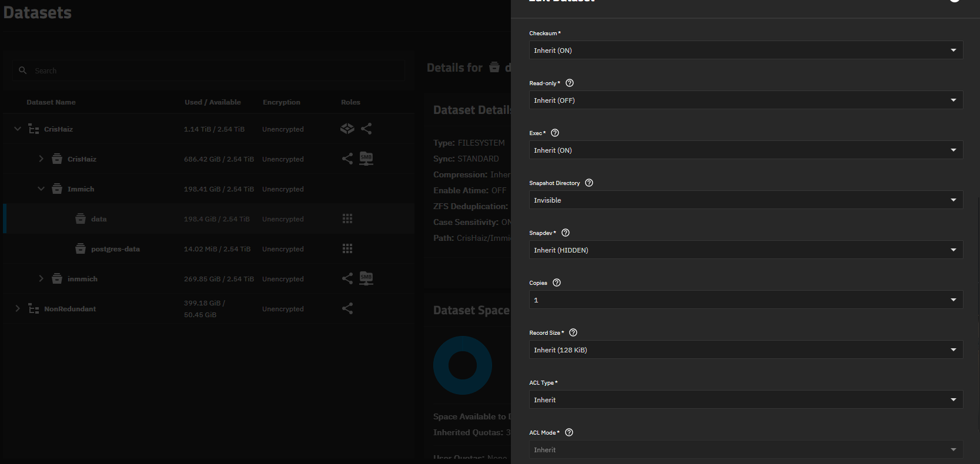Open the ACL Type dropdown
This screenshot has width=980, height=464.
point(745,400)
